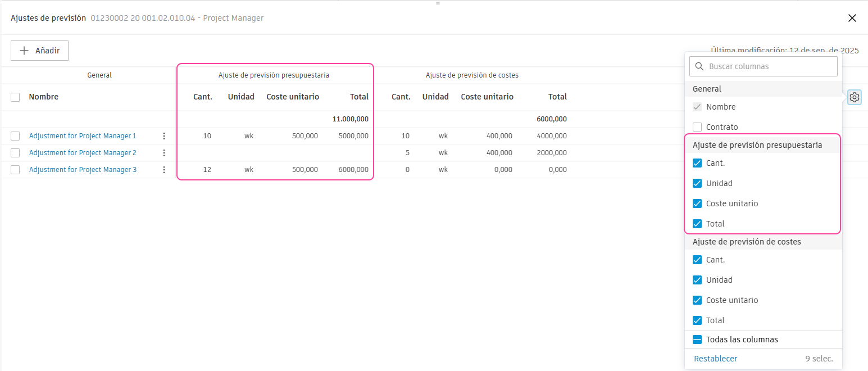The image size is (868, 371).
Task: Uncheck Coste unitario under Ajuste de previsión de costes
Action: click(x=697, y=300)
